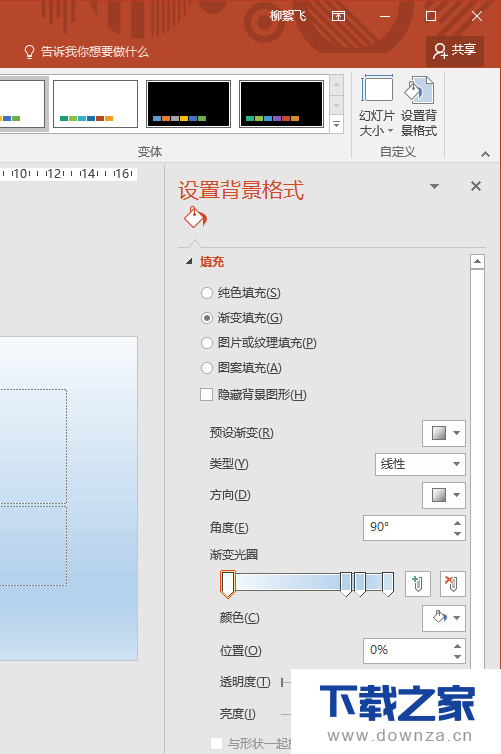The image size is (501, 754).
Task: Click the 亮度(I) brightness label
Action: (x=238, y=714)
